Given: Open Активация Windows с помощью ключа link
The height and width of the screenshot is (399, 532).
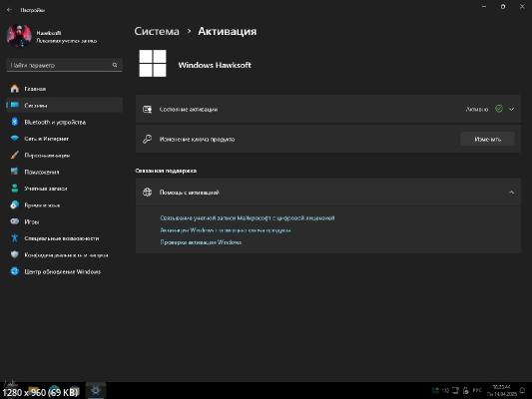Looking at the screenshot, I should [x=226, y=230].
